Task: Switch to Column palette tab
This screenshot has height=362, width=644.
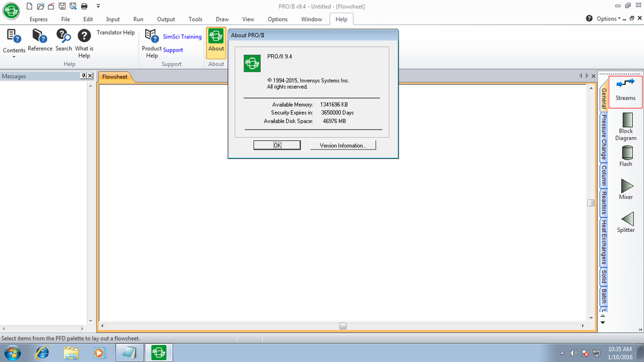Action: tap(604, 175)
